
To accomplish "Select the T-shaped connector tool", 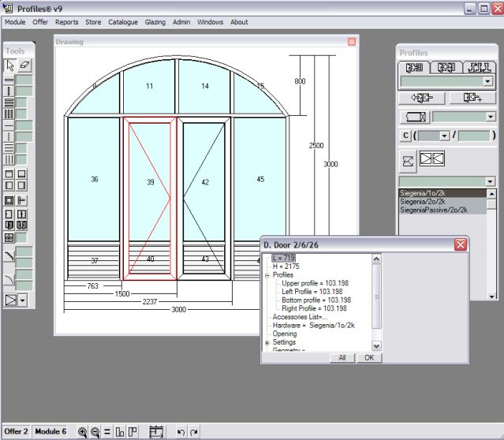I will (x=21, y=200).
